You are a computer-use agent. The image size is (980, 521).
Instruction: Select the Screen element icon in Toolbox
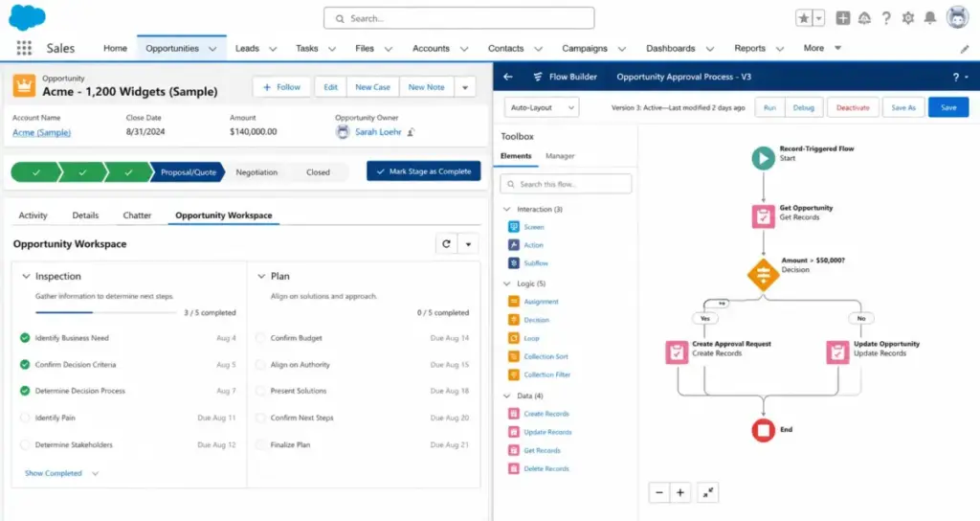pyautogui.click(x=514, y=227)
